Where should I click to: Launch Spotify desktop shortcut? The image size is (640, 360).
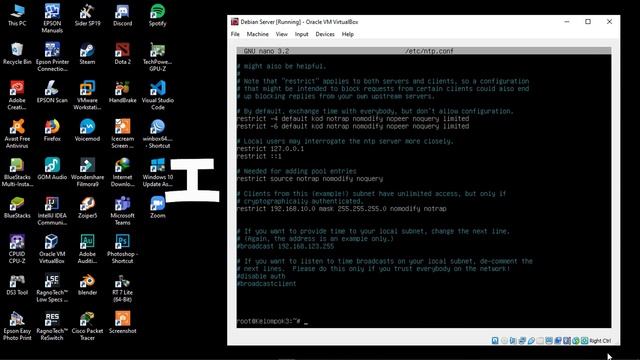(x=158, y=16)
